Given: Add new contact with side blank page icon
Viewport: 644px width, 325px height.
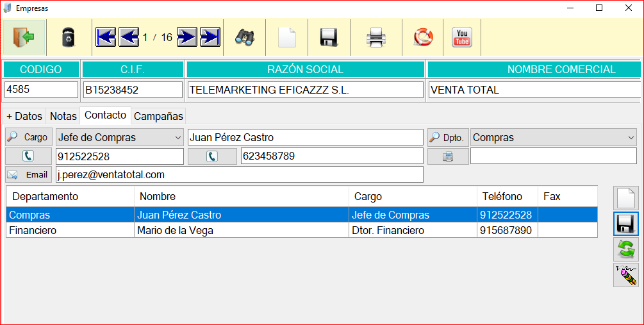Looking at the screenshot, I should (x=626, y=198).
